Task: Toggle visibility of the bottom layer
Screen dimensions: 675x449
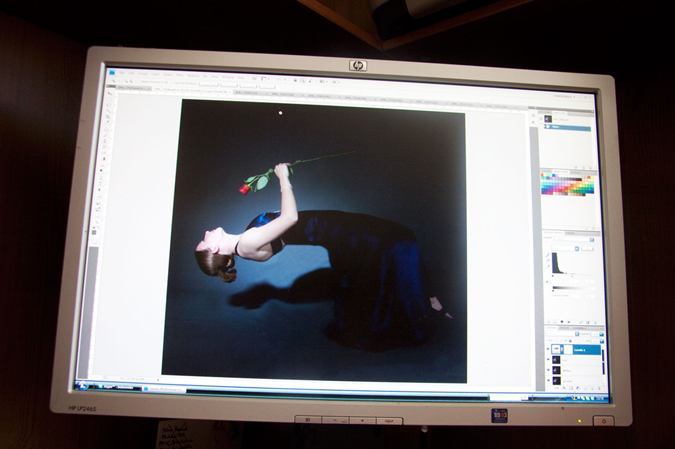Action: tap(549, 381)
